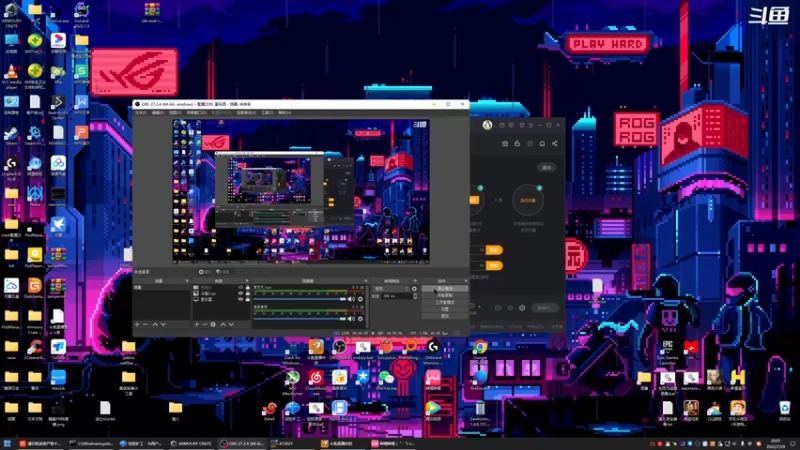This screenshot has height=450, width=800.
Task: Click share icon in Douyu assistant window
Action: (x=555, y=144)
